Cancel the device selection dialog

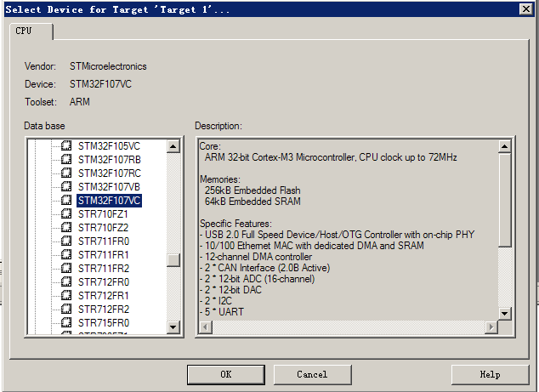pyautogui.click(x=313, y=374)
